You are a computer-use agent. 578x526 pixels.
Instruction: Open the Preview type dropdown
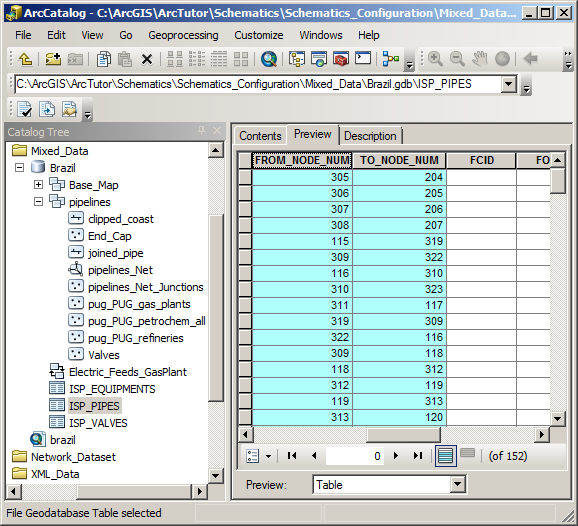[457, 484]
